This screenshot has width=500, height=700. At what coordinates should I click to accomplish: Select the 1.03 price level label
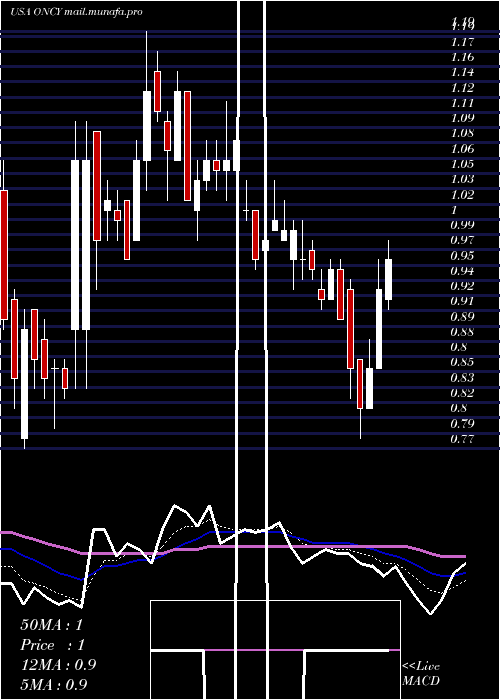tap(462, 179)
